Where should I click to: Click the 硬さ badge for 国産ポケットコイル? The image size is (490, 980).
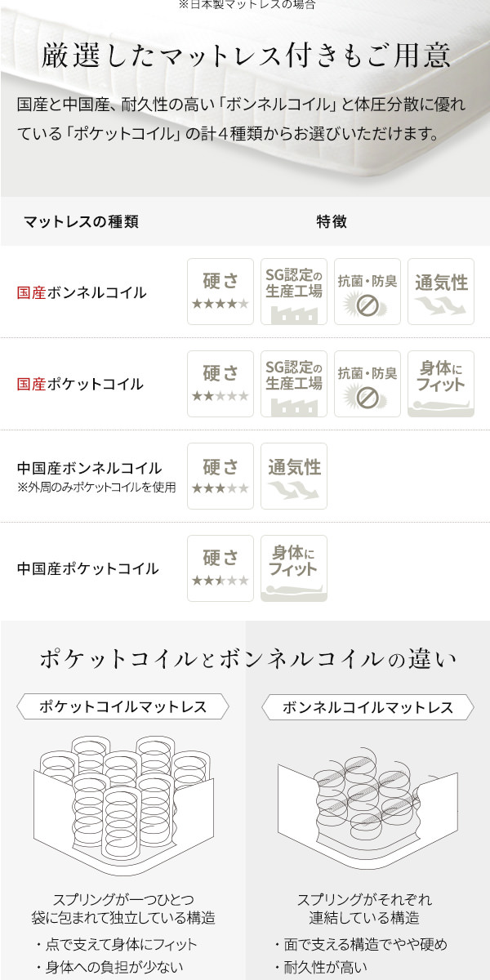220,384
